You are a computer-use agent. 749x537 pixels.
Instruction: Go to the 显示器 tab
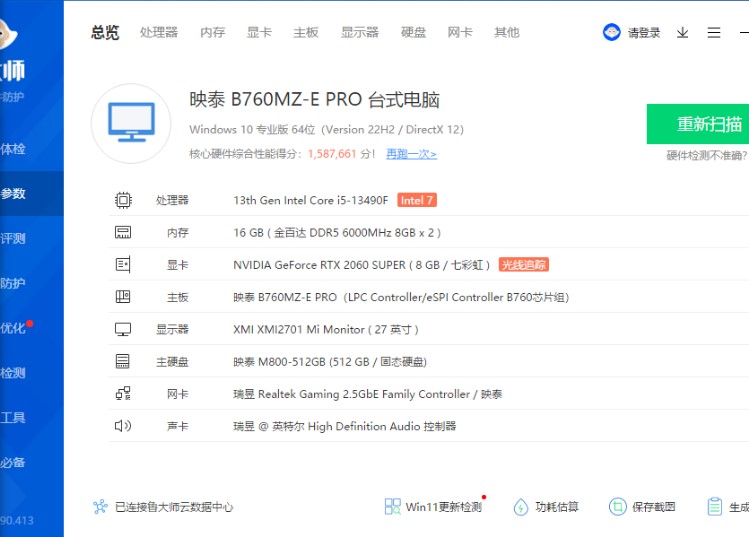tap(360, 32)
